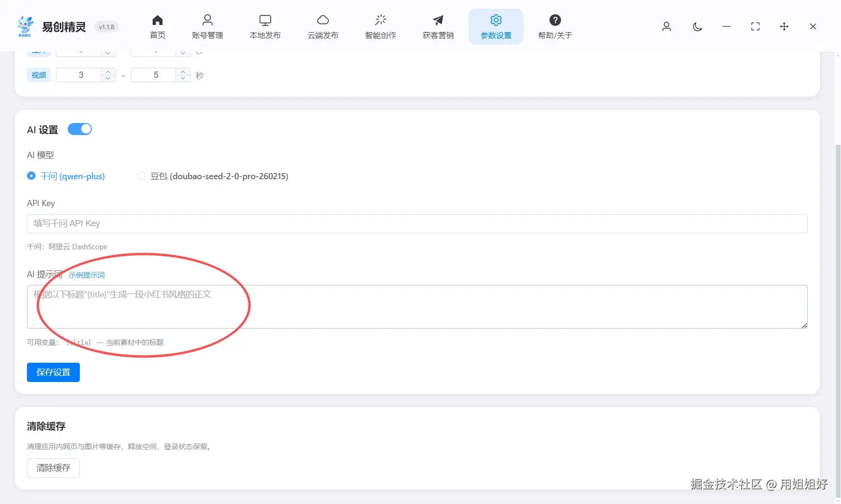Go to 首页 home tab
Screen dimensions: 841x504
tap(158, 27)
